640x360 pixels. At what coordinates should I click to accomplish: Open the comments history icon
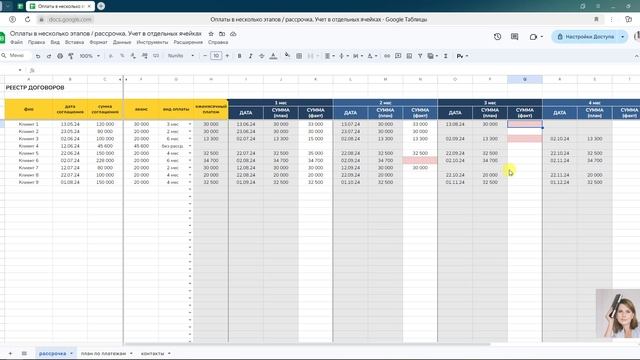[515, 37]
